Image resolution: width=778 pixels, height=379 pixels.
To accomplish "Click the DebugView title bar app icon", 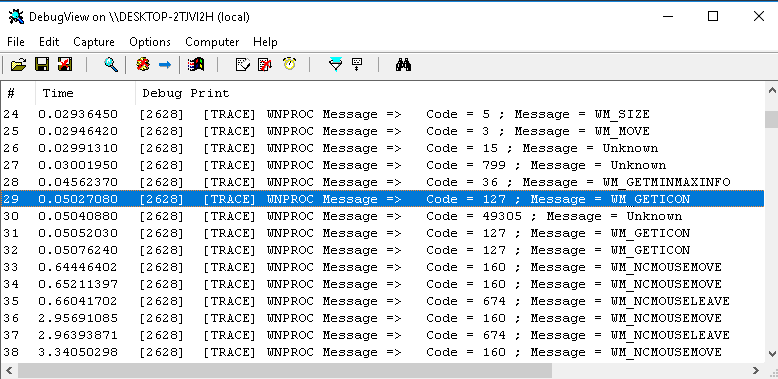I will pos(16,16).
